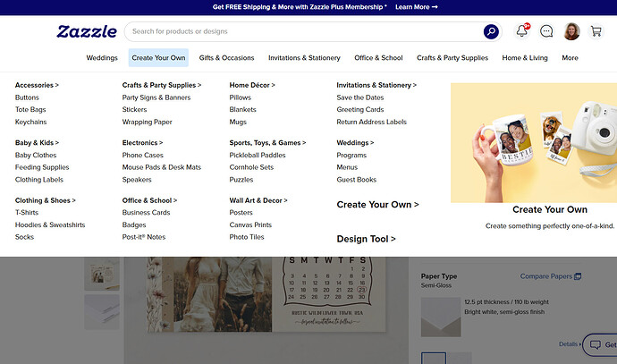Open the Design Tool link
This screenshot has height=364, width=617.
[x=366, y=239]
